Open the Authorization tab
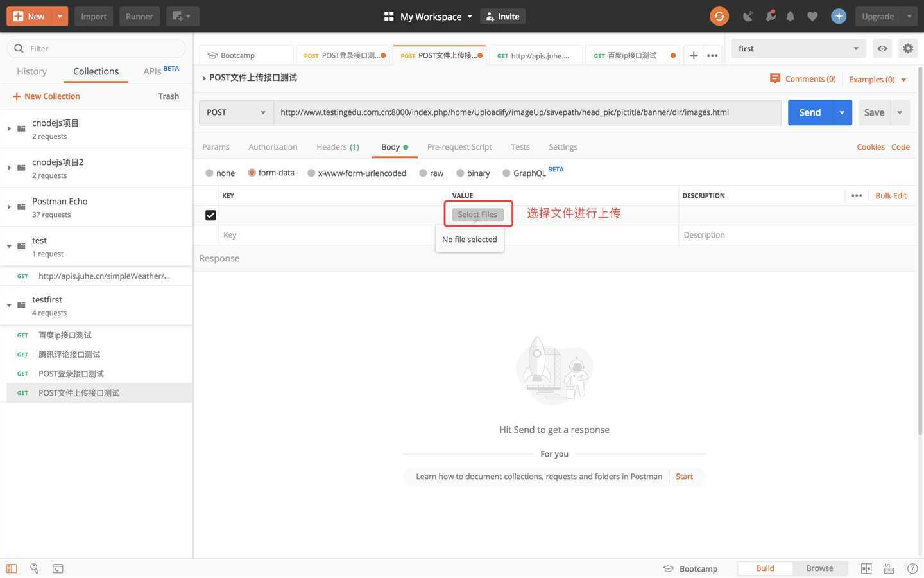This screenshot has width=924, height=578. click(x=273, y=147)
